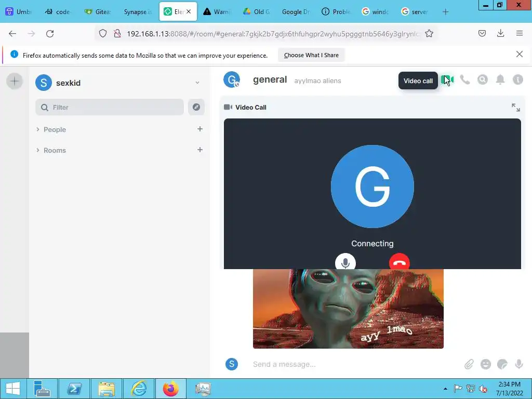Open the Explore rooms compass button
Viewport: 532px width, 399px height.
(196, 107)
